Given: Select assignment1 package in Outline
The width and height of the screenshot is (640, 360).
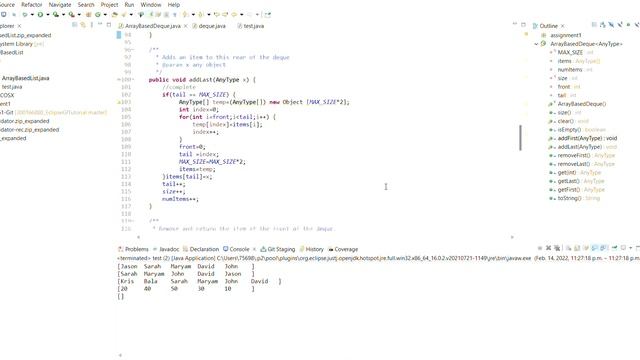Looking at the screenshot, I should [x=565, y=35].
